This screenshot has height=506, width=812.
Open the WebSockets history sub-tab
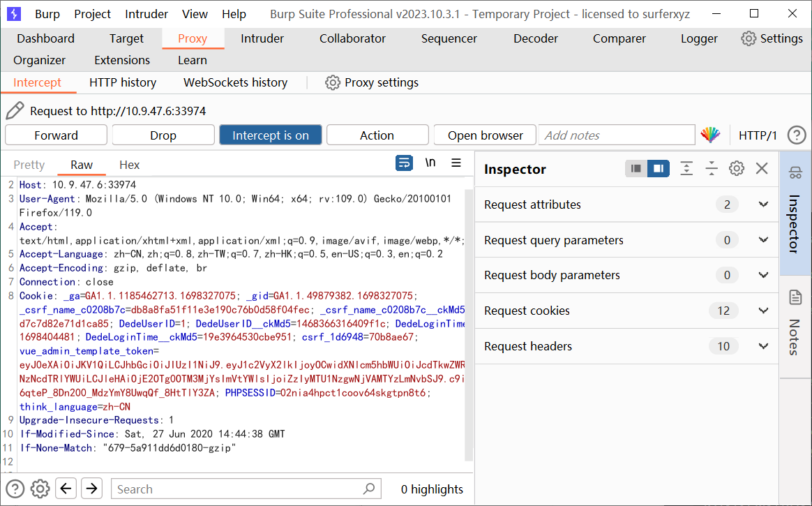click(x=235, y=82)
